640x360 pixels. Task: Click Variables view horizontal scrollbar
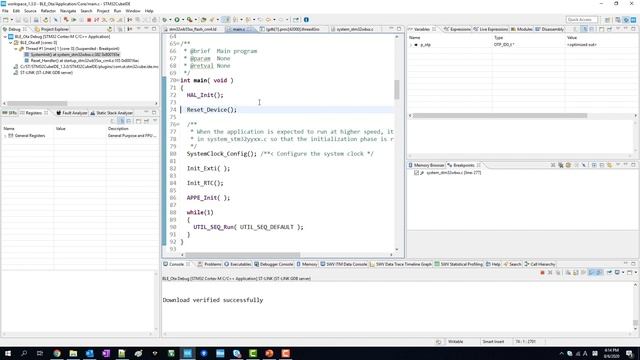point(500,116)
